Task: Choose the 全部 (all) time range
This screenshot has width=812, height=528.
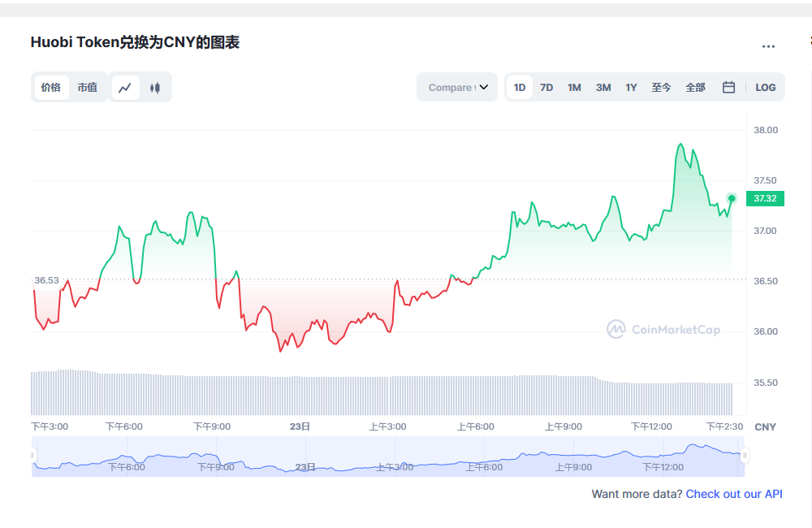Action: click(x=696, y=87)
